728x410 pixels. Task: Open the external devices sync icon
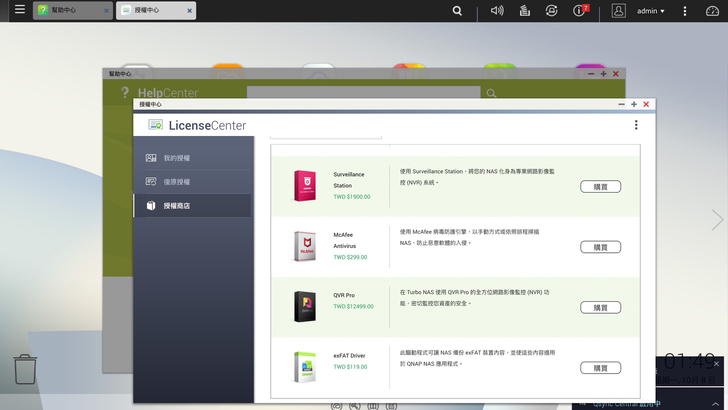(x=551, y=11)
